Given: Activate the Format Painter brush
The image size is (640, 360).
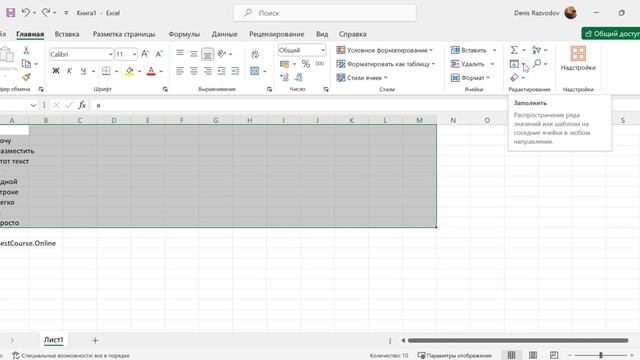Looking at the screenshot, I should coord(27,77).
